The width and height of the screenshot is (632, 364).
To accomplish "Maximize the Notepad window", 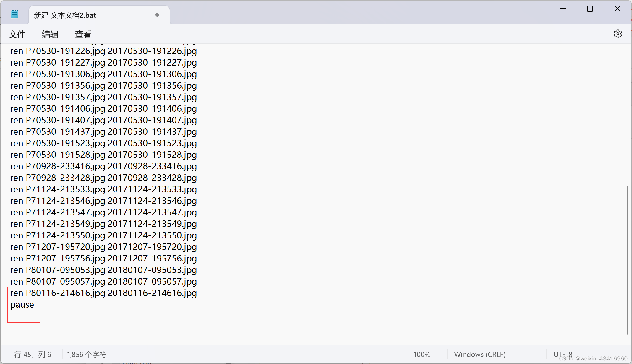I will coord(590,9).
